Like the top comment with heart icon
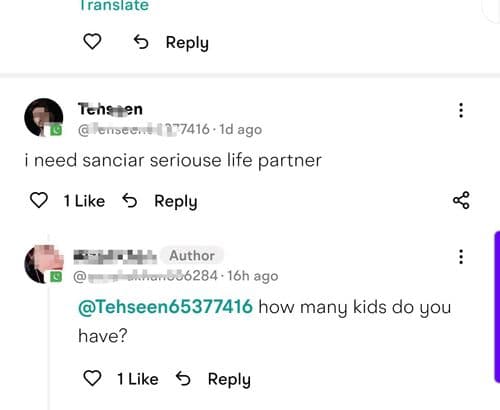This screenshot has width=500, height=410. pos(92,41)
